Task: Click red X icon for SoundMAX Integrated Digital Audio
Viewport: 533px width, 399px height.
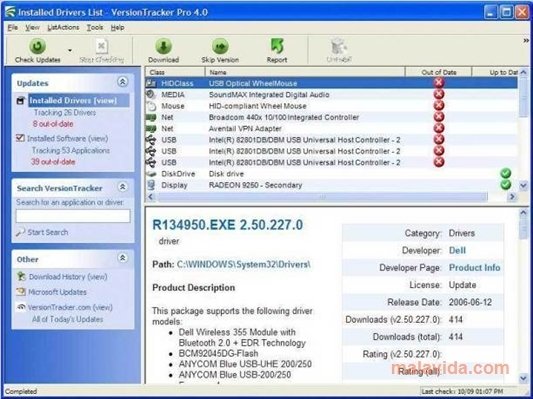Action: coord(439,94)
